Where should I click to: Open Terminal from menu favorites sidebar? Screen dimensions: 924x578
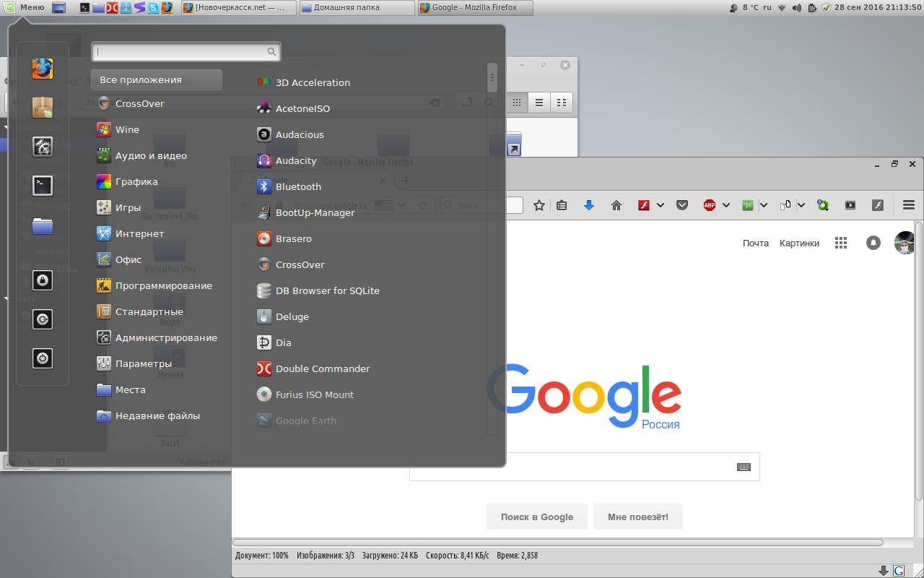[x=43, y=186]
